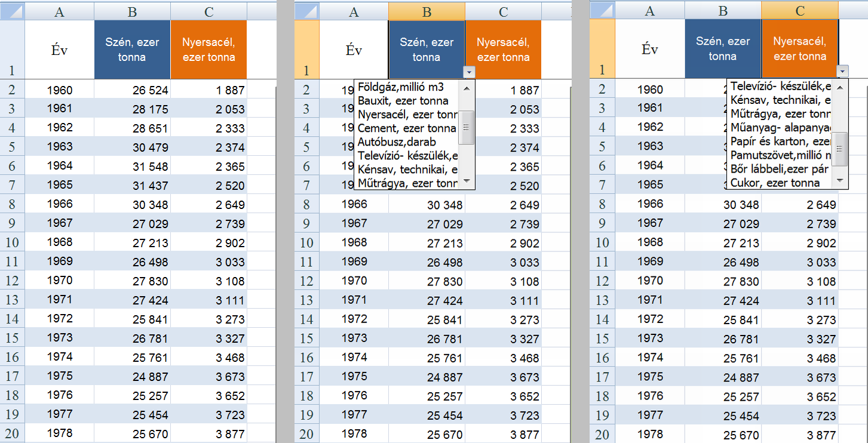This screenshot has height=443, width=868.
Task: Click cell '3 877' in middle spreadsheet
Action: point(503,434)
